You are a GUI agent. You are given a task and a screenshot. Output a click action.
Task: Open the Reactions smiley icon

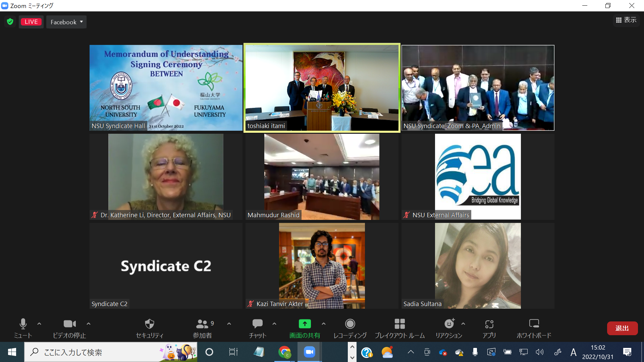tap(449, 324)
